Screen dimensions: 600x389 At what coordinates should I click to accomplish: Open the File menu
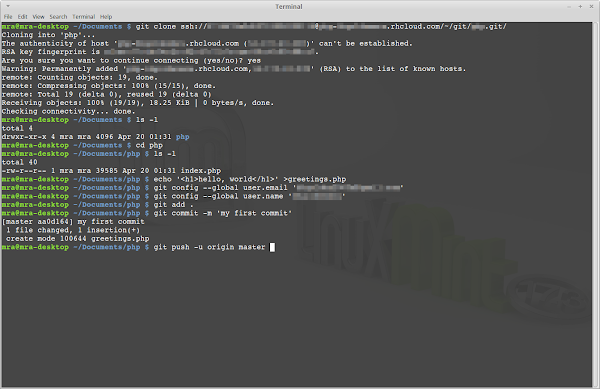8,16
